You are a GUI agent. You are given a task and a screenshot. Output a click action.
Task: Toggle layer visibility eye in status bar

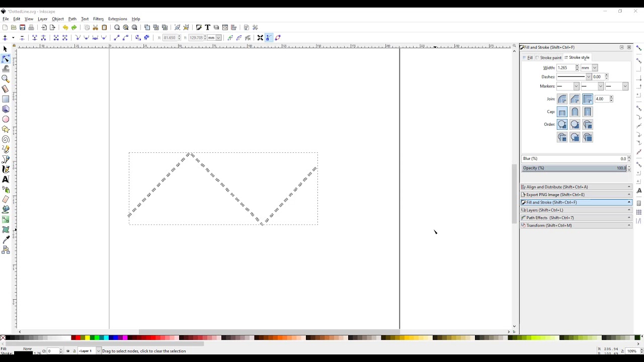pyautogui.click(x=68, y=351)
